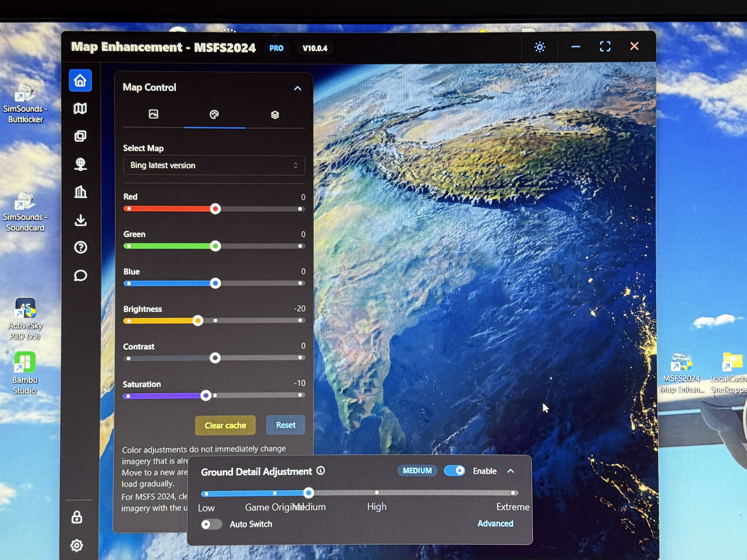
Task: Open settings gear at sidebar bottom
Action: point(76,545)
